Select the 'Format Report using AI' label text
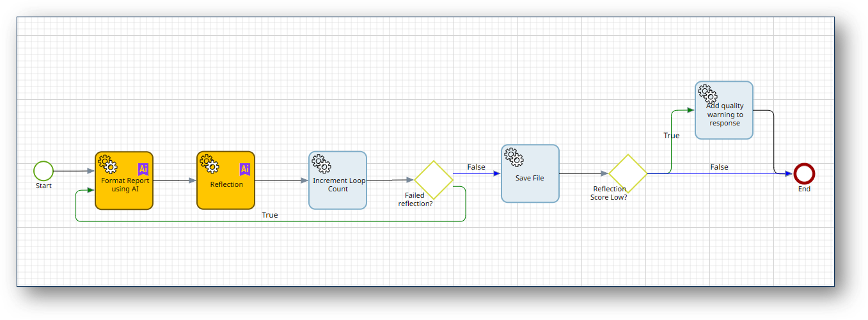Screen dimensions: 868x320 [x=125, y=185]
